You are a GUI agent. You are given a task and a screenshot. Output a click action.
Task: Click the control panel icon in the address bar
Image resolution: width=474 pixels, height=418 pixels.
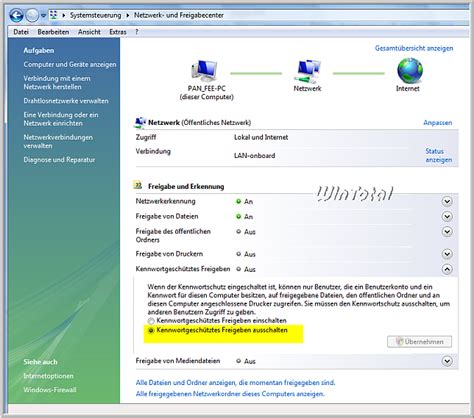click(x=53, y=15)
